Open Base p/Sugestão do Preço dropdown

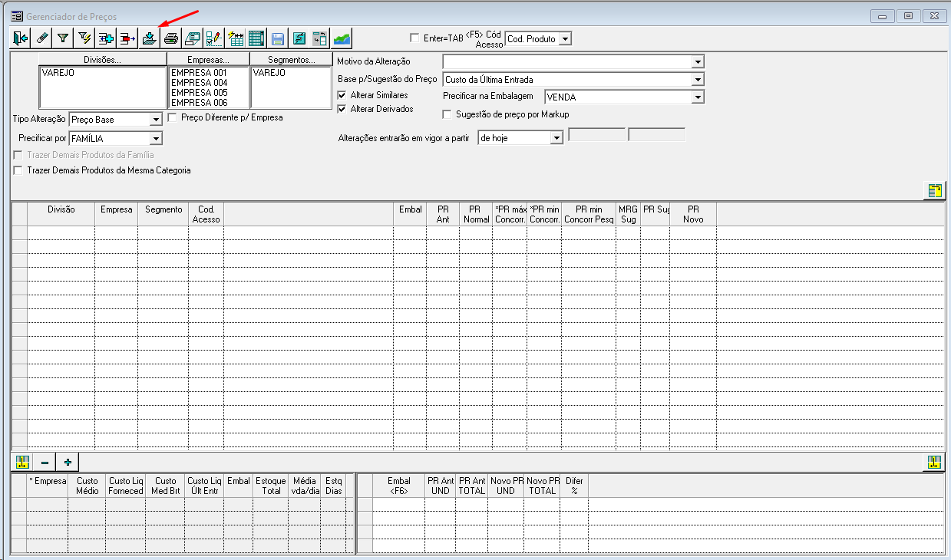point(698,79)
